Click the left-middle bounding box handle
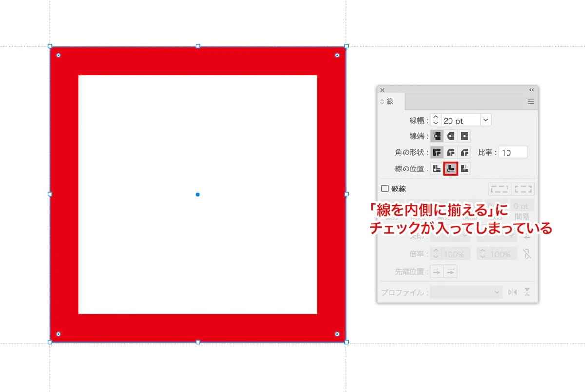 click(x=50, y=194)
